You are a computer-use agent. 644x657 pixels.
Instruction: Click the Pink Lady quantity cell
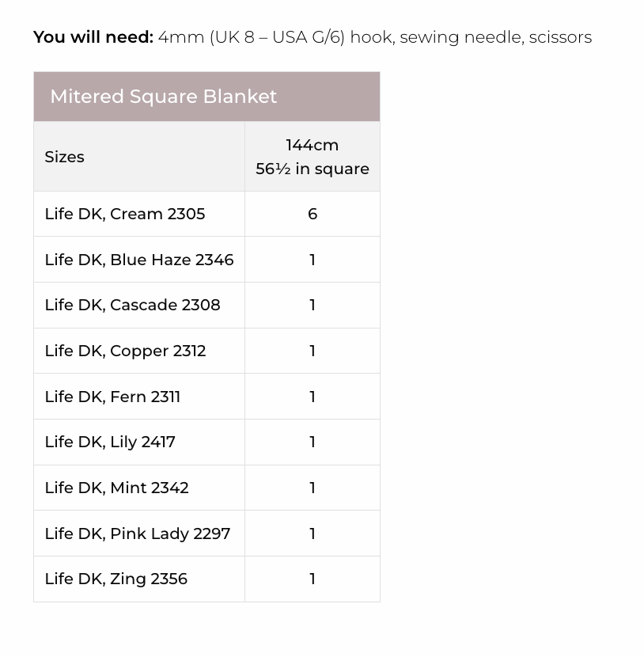click(x=313, y=534)
